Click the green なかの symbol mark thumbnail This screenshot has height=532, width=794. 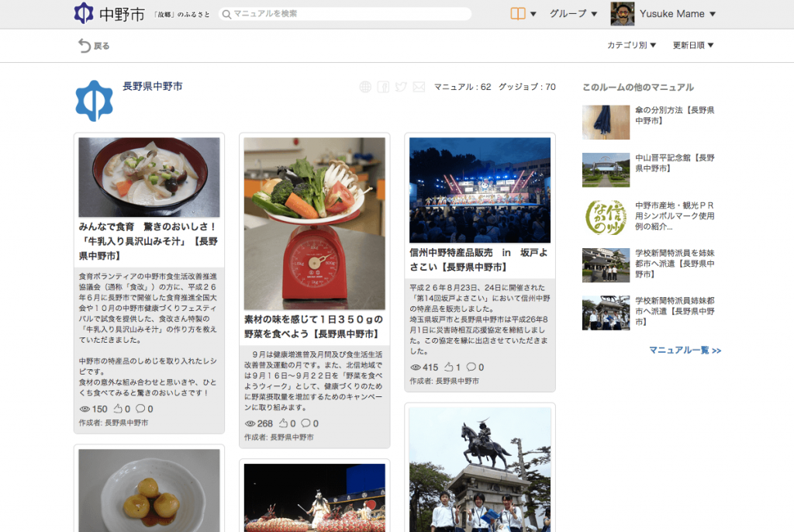click(606, 217)
